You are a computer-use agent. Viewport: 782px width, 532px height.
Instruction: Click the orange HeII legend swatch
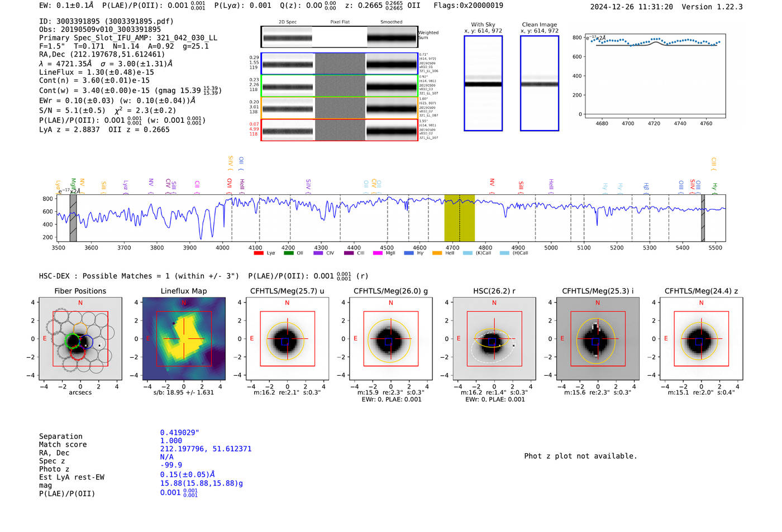pyautogui.click(x=437, y=253)
